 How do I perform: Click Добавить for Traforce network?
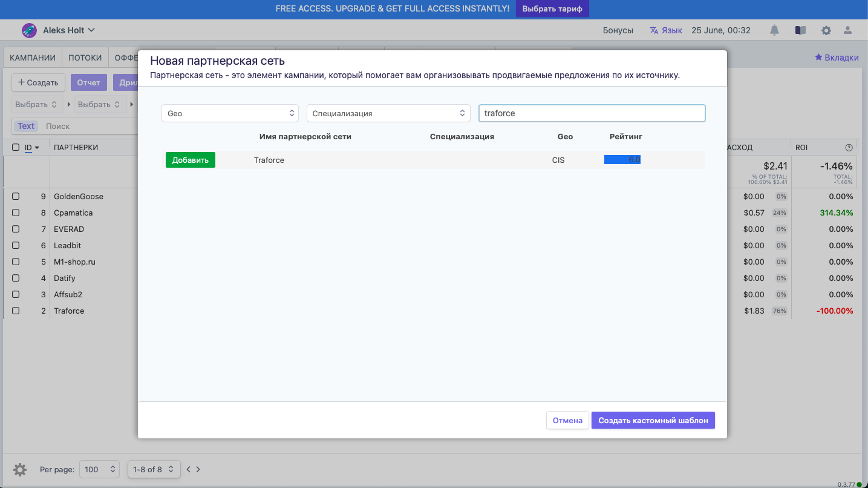coord(191,160)
